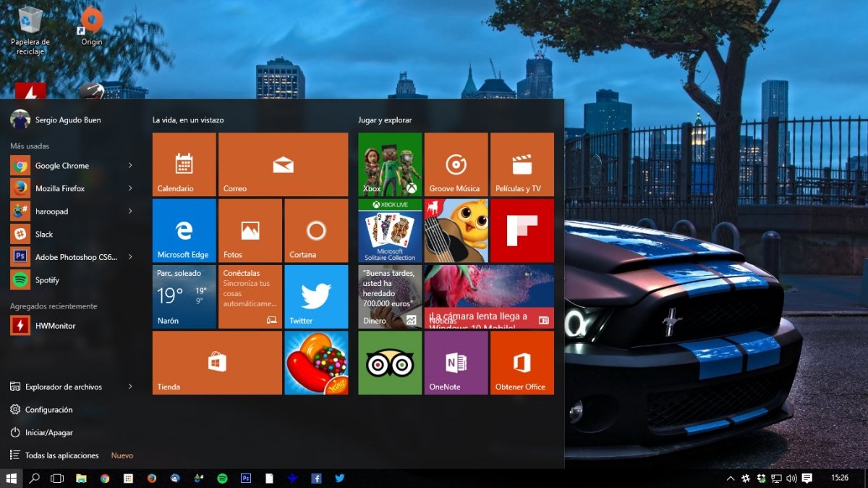
Task: Open the Correo mail tile
Action: point(283,164)
